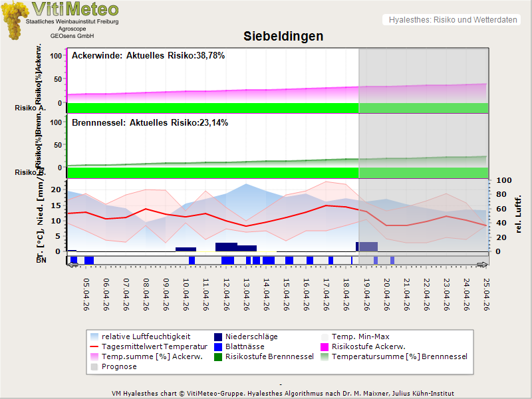The width and height of the screenshot is (532, 399).
Task: Click the Brennnessel Aktuelles Risiko label
Action: click(x=150, y=123)
